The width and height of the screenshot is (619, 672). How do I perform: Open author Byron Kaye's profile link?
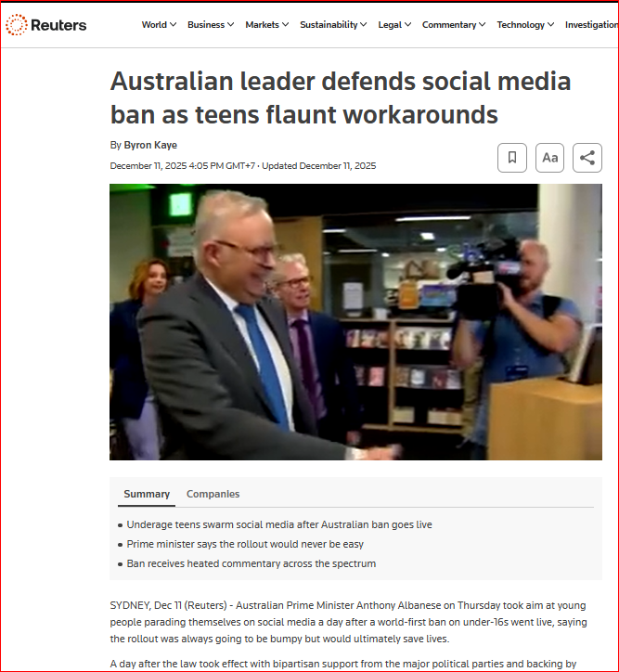pos(150,146)
